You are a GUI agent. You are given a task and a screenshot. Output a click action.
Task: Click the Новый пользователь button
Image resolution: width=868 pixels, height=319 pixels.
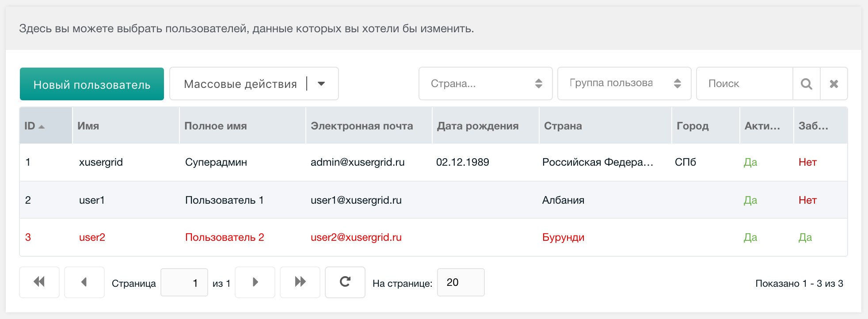coord(92,84)
